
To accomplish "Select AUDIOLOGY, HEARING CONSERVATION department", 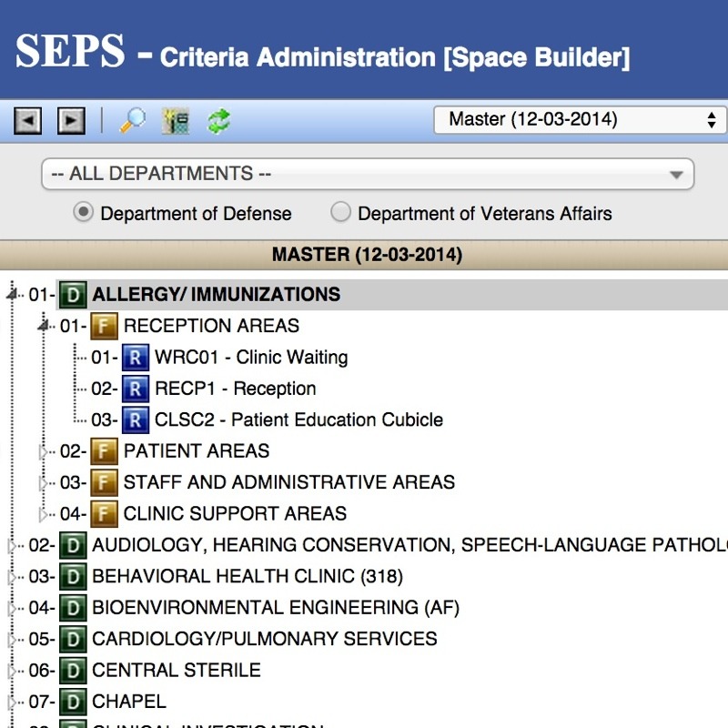I will coord(410,545).
